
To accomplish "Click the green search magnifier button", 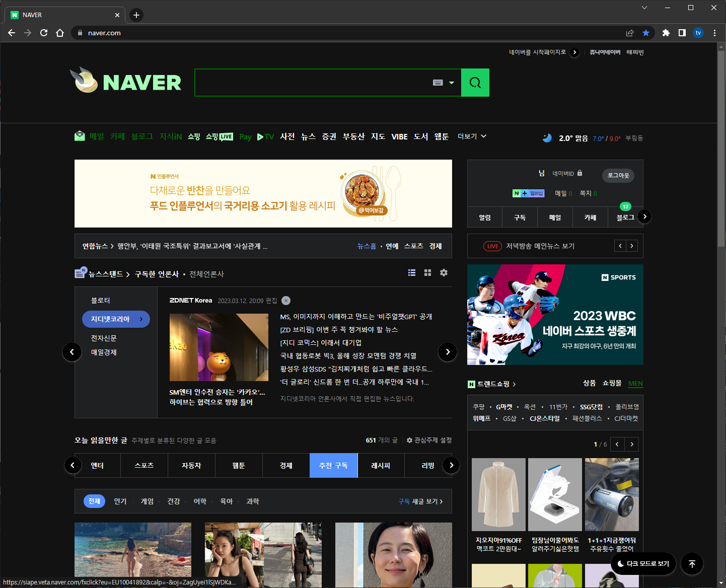I will click(x=475, y=83).
